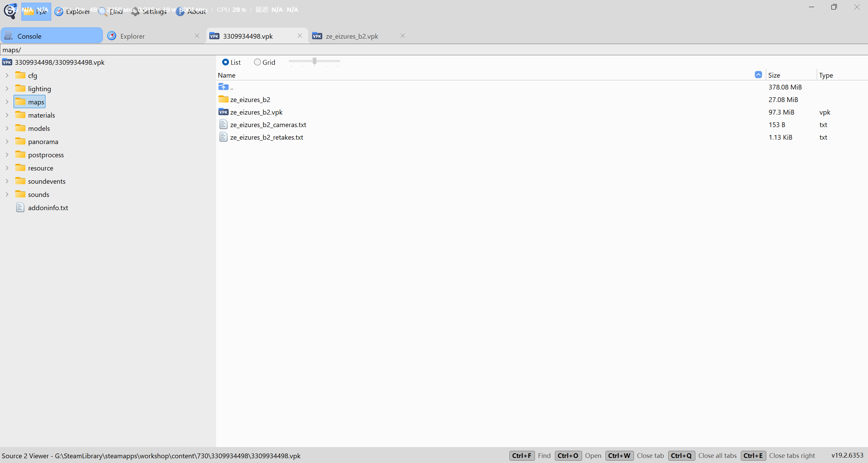This screenshot has width=868, height=463.
Task: Expand the resource folder
Action: tap(7, 168)
